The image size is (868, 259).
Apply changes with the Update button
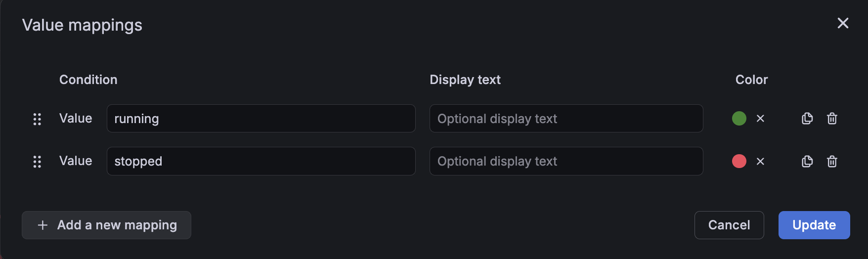point(814,225)
